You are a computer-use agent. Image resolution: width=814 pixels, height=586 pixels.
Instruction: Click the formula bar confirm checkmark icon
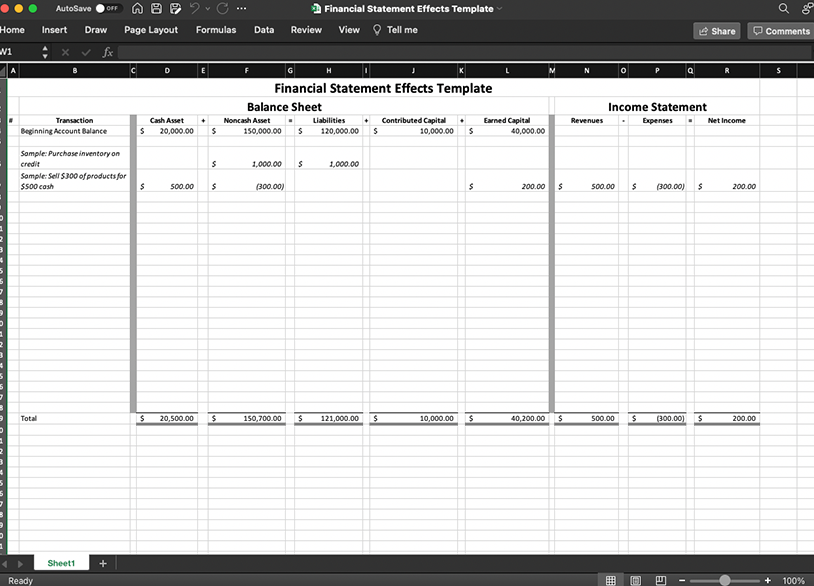pyautogui.click(x=86, y=52)
